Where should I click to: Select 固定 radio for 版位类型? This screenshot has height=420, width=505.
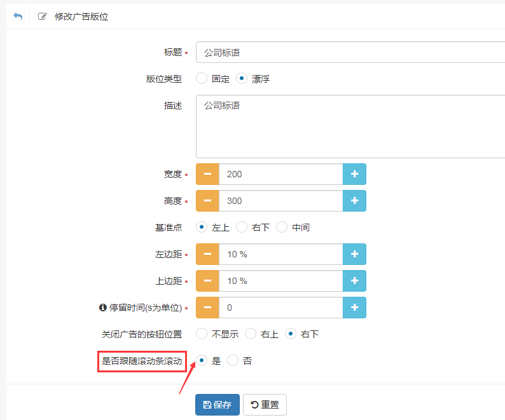[x=202, y=79]
